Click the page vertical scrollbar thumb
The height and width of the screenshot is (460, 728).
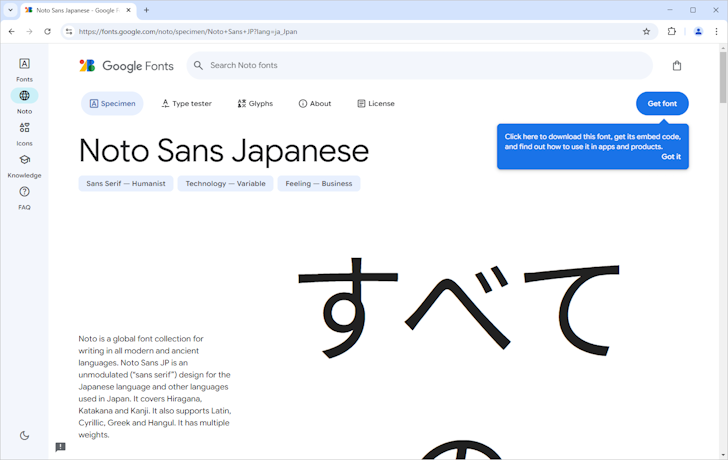click(723, 77)
